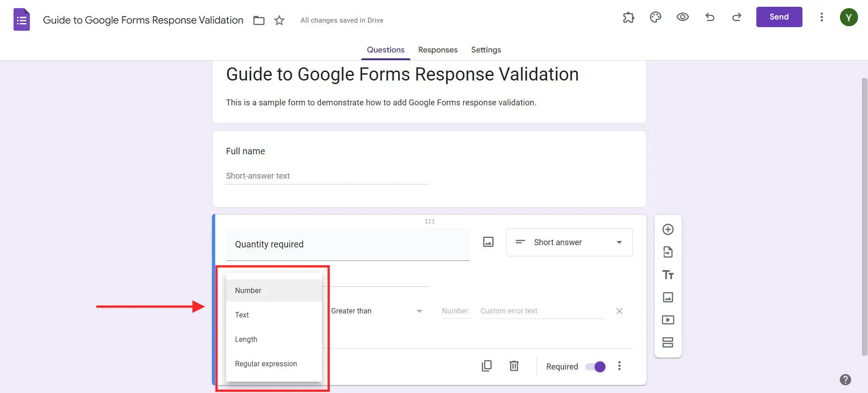Toggle the Required switch
The image size is (868, 393).
pyautogui.click(x=595, y=367)
